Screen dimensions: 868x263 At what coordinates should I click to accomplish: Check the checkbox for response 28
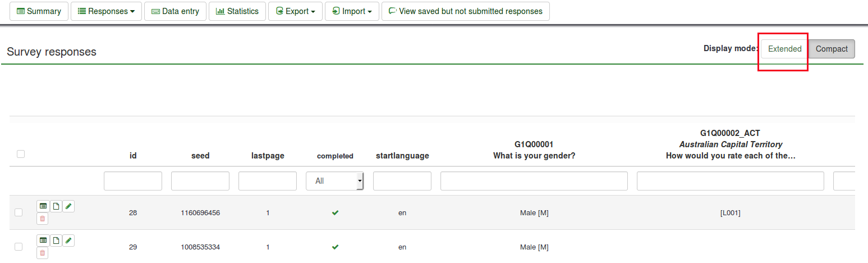[19, 212]
